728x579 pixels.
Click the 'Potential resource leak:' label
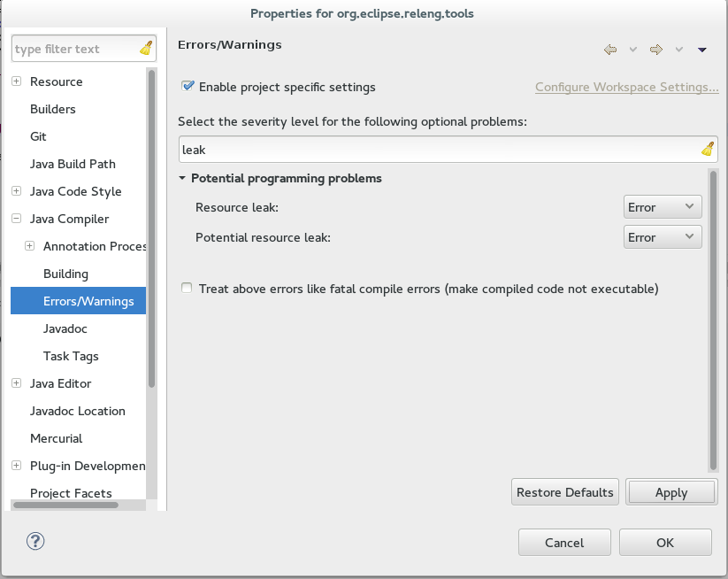(264, 237)
